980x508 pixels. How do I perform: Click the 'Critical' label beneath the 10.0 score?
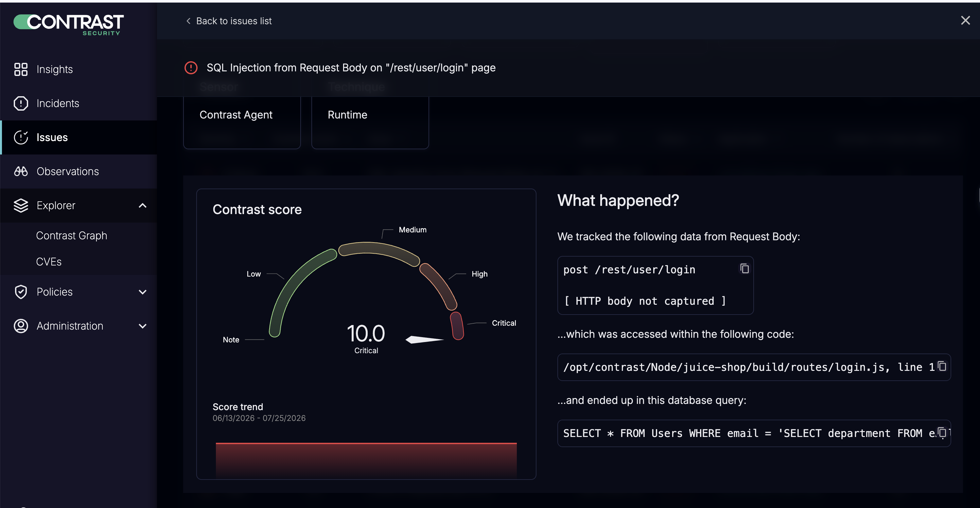[366, 350]
